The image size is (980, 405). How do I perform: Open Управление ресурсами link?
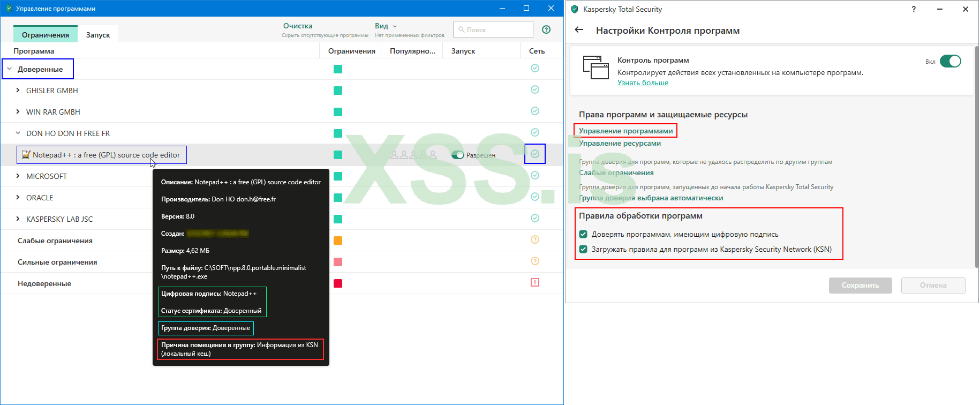pos(620,143)
